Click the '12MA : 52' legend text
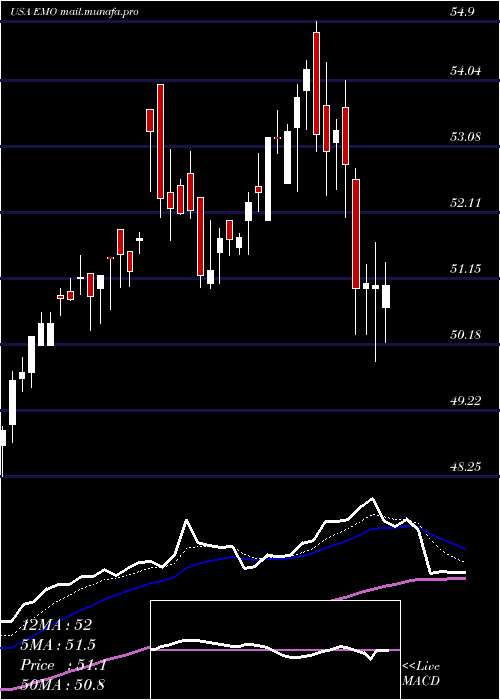 click(57, 625)
